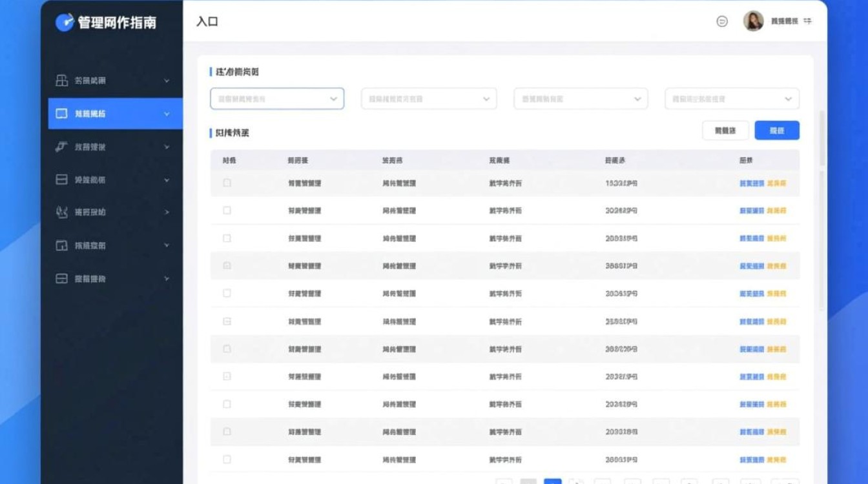Tick the checkbox in the first table row
Screen dimensions: 868x484
[227, 183]
